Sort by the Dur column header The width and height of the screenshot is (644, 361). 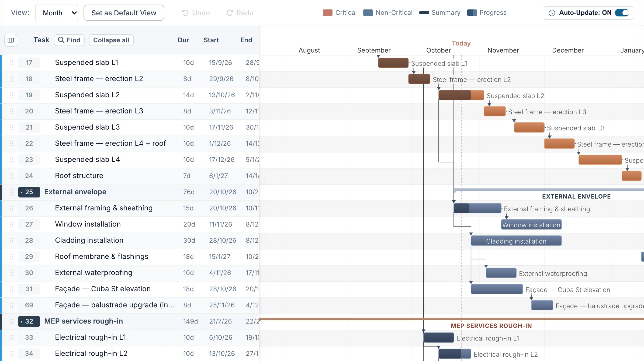pos(183,40)
